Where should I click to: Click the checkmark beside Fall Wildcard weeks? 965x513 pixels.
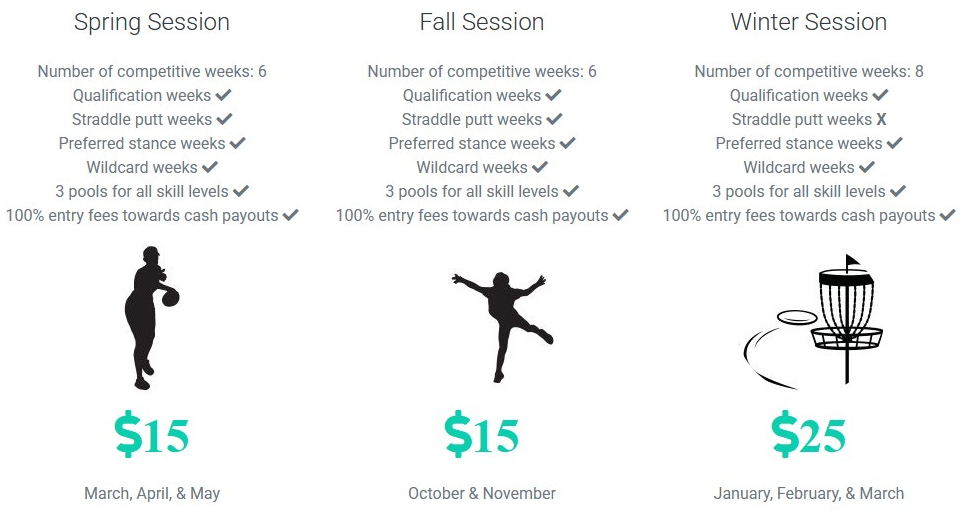coord(540,167)
